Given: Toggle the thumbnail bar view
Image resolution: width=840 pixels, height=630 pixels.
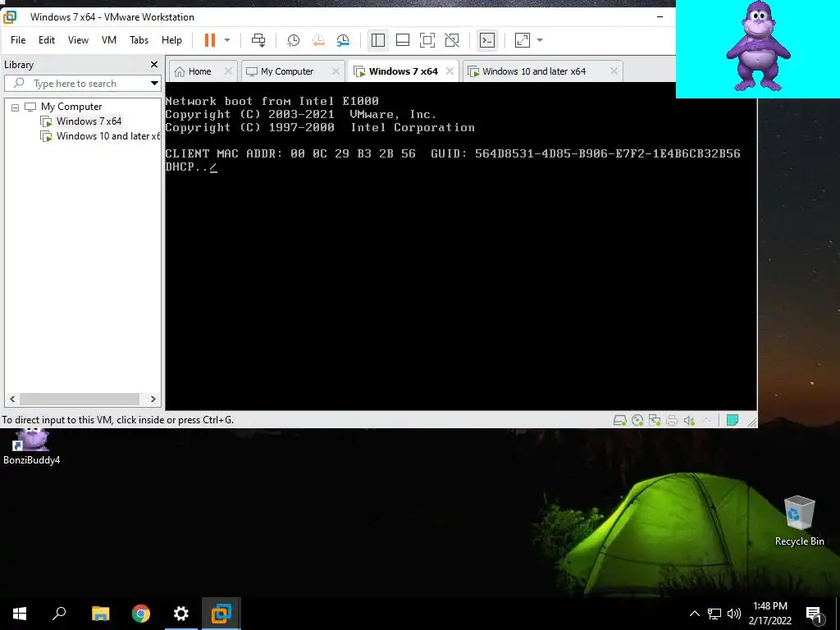Looking at the screenshot, I should [x=402, y=40].
